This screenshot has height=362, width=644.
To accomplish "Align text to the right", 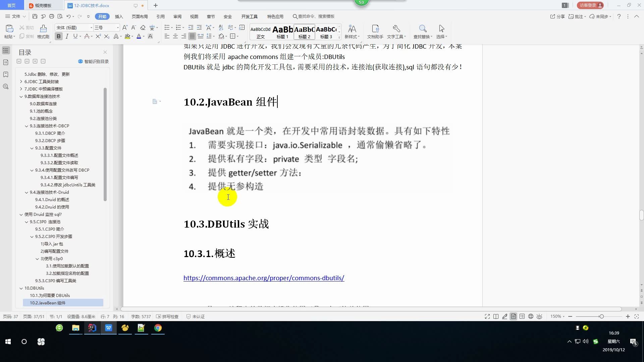I will coord(184,36).
